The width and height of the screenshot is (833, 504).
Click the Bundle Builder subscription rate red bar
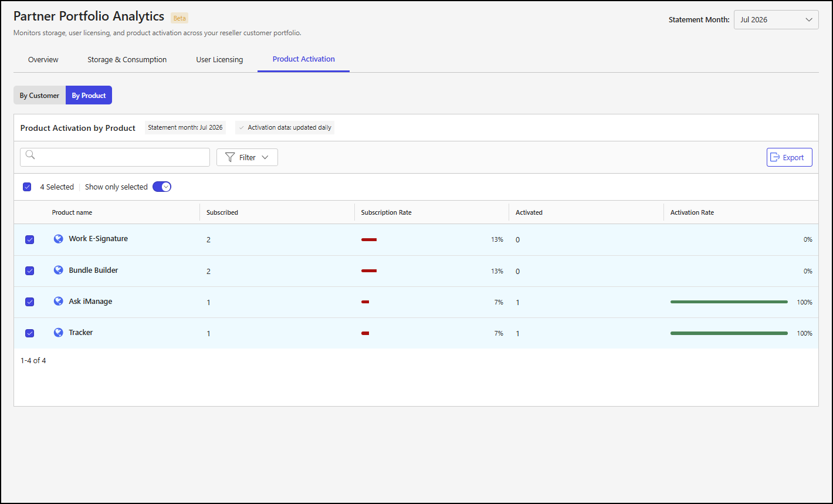[x=369, y=270]
